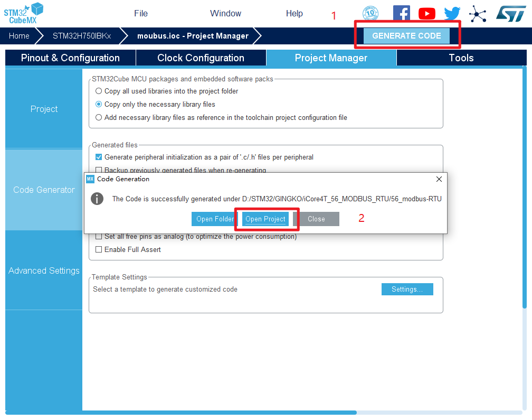The height and width of the screenshot is (420, 532).
Task: Toggle 'Generate peripheral initialization' checkbox
Action: 99,157
